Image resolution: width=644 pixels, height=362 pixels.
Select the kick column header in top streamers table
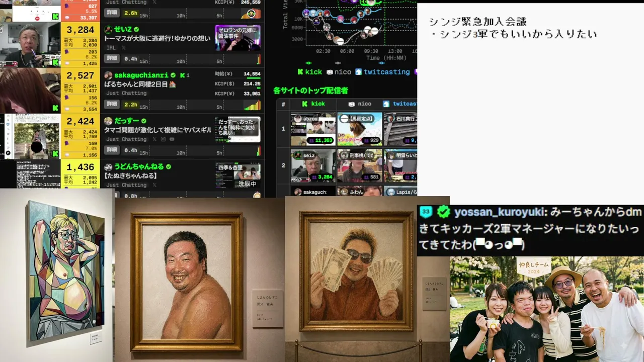[313, 104]
